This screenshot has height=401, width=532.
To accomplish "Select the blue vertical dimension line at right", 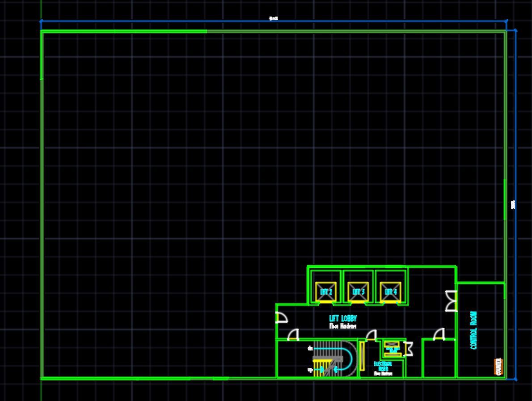I will [x=516, y=205].
